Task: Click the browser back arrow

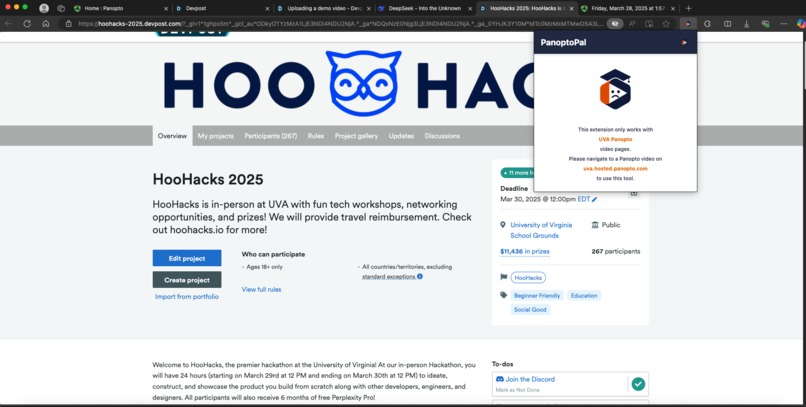Action: tap(9, 24)
